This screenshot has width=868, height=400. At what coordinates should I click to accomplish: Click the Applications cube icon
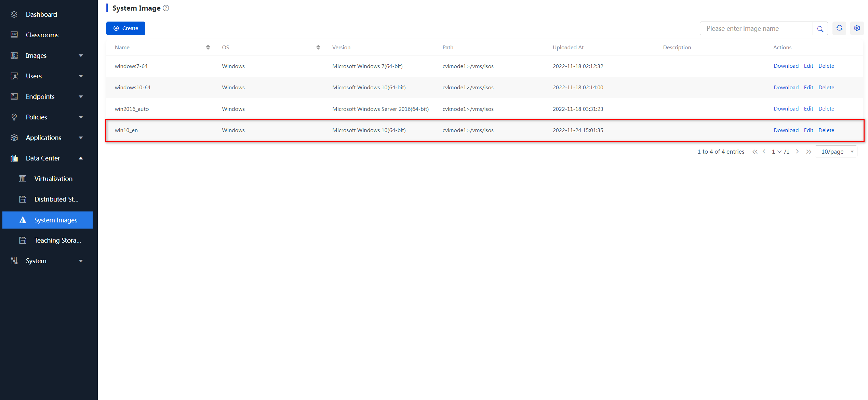tap(14, 138)
